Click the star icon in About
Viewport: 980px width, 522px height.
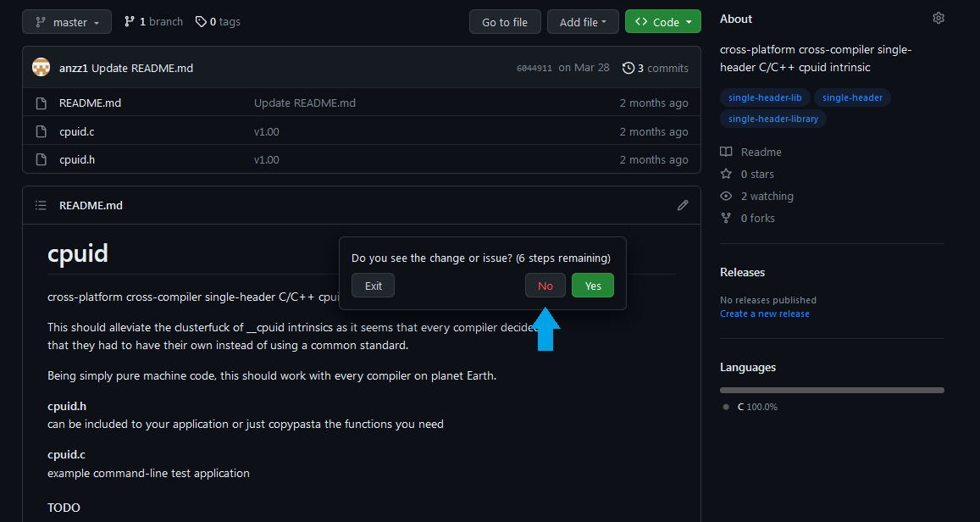pyautogui.click(x=726, y=174)
